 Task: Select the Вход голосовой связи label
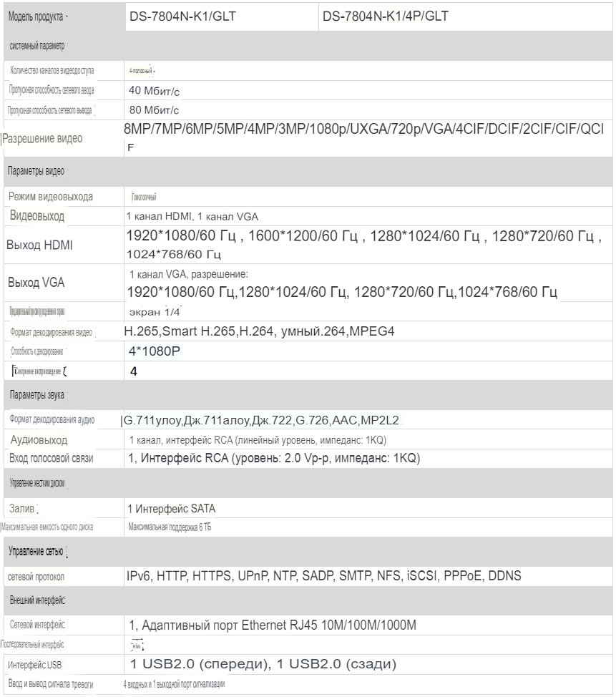51,458
